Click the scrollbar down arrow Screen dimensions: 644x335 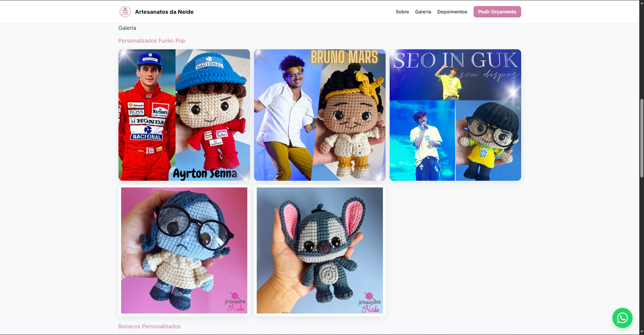pyautogui.click(x=641, y=332)
